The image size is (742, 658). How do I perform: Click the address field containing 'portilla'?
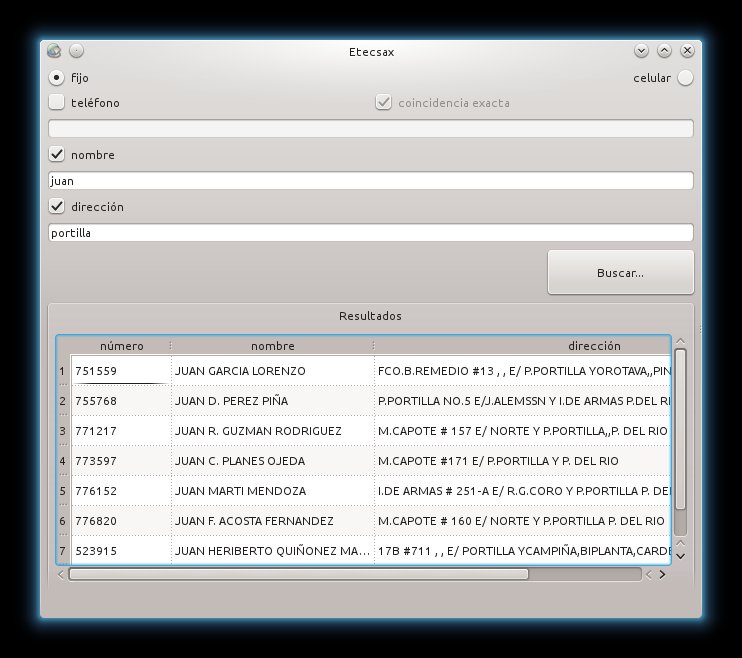pos(370,233)
